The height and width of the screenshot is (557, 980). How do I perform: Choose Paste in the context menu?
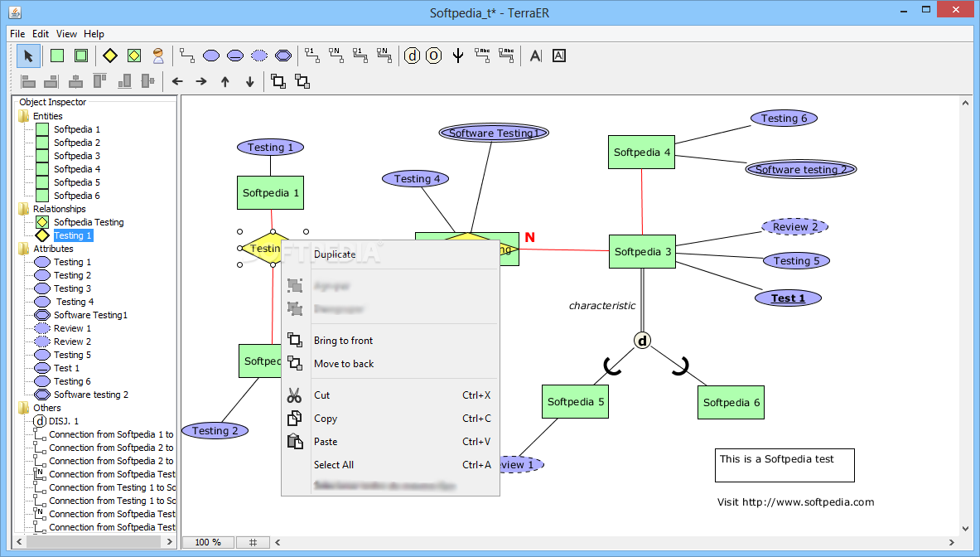pyautogui.click(x=391, y=441)
